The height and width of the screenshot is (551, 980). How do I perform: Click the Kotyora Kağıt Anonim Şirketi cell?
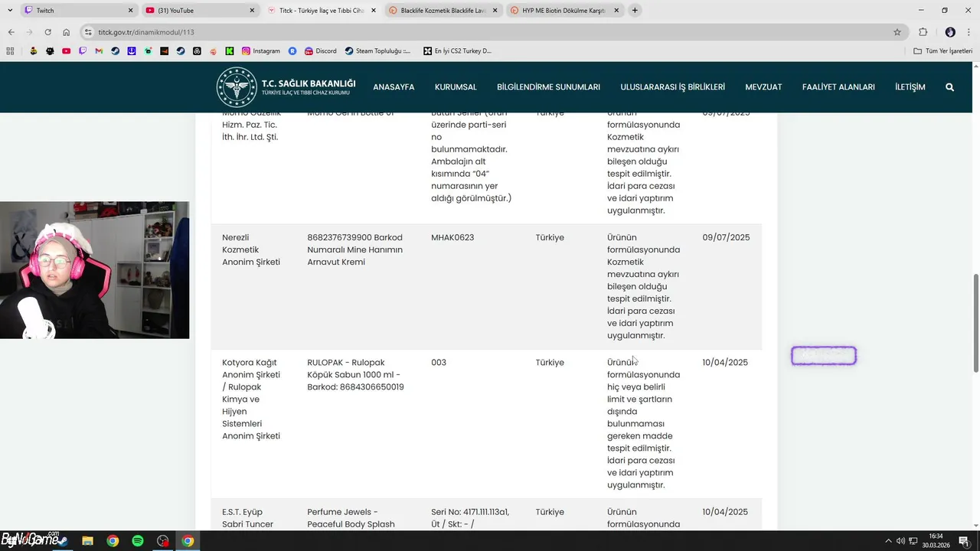251,399
